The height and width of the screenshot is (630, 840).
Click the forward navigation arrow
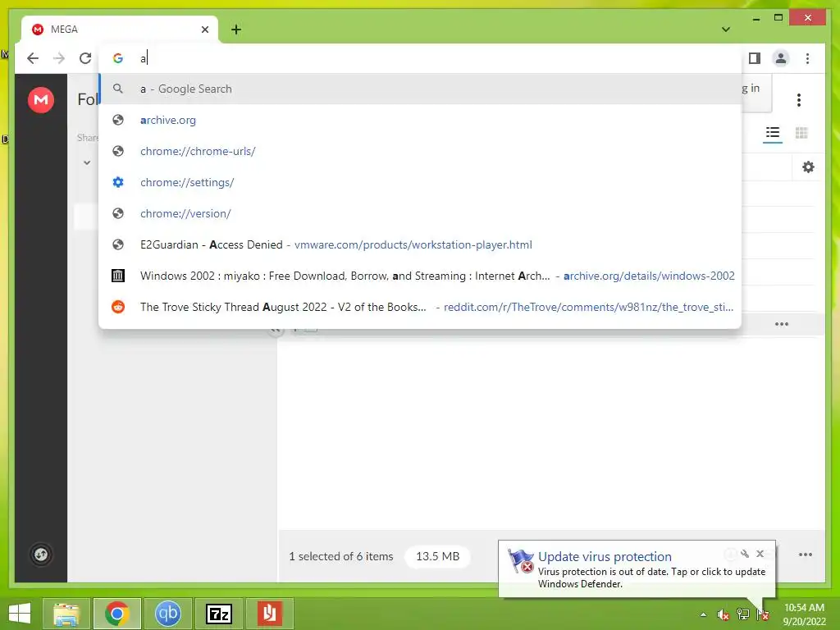click(59, 58)
